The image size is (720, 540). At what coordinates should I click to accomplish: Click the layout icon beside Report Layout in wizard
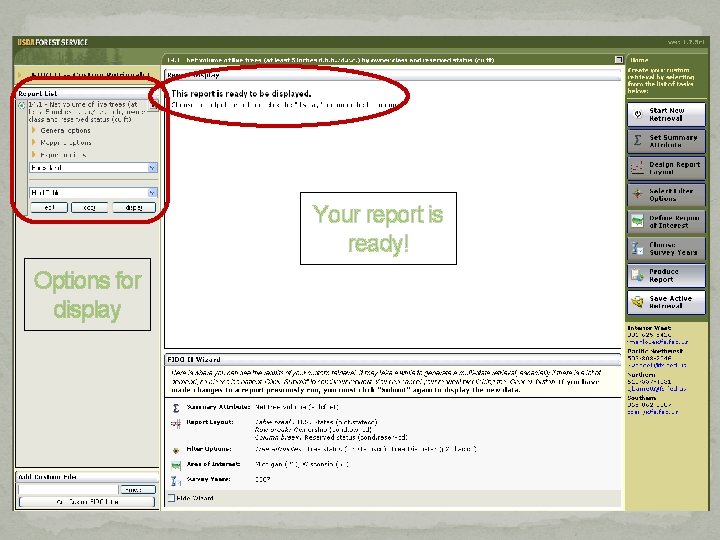[x=176, y=423]
